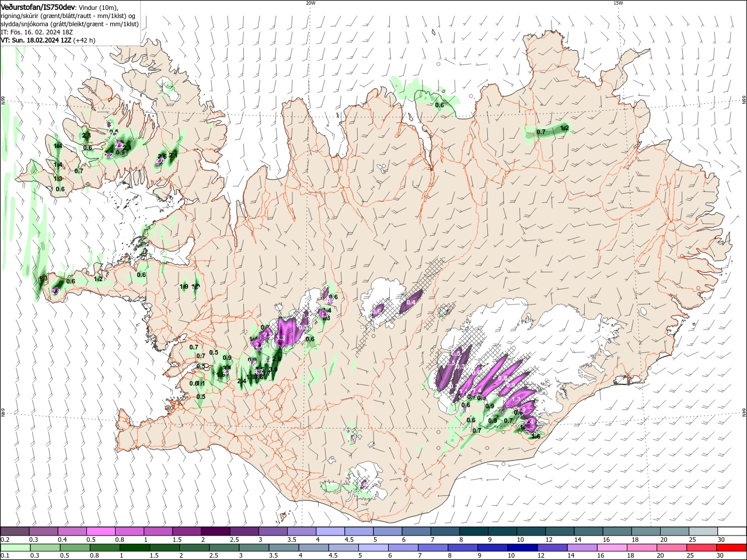The image size is (747, 560).
Task: Click the 'IT: Fös. 16. 02. 2024 18Z' line
Action: tap(37, 32)
